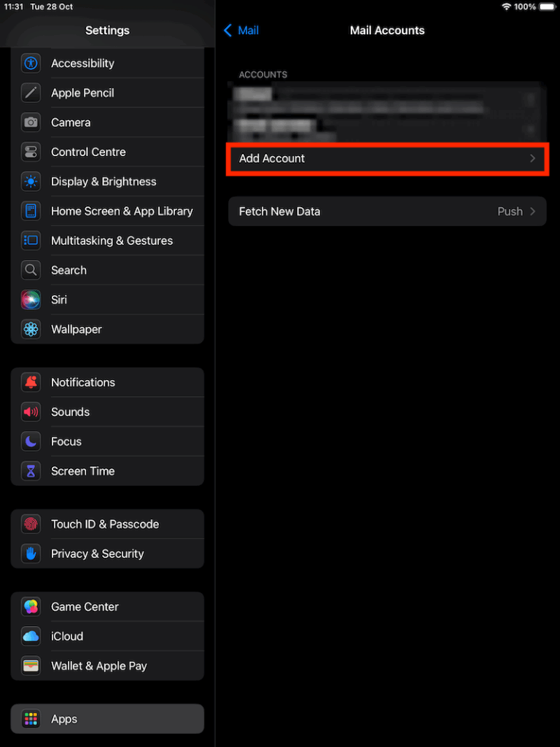This screenshot has width=560, height=747.
Task: Go back to Mail settings
Action: tap(241, 31)
